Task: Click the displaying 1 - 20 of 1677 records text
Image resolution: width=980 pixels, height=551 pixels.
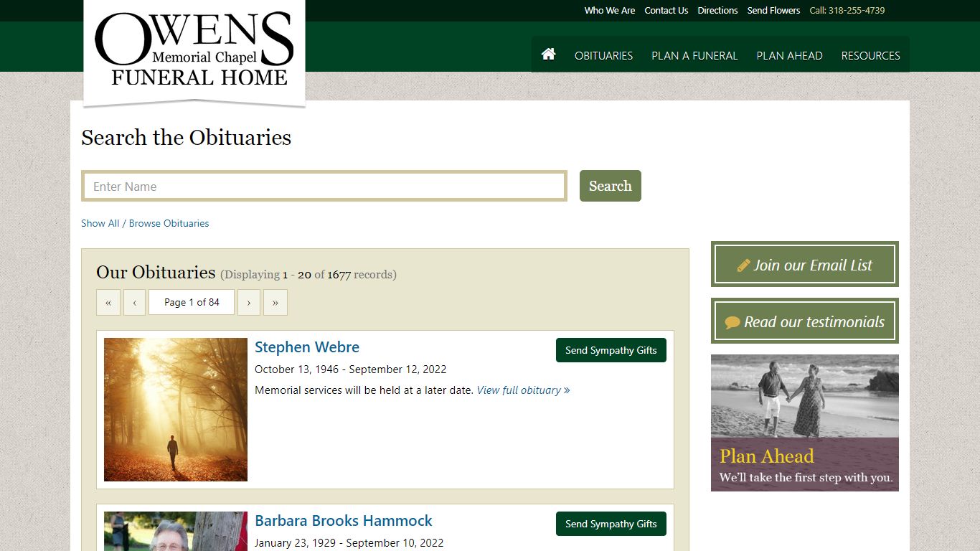Action: click(x=308, y=274)
